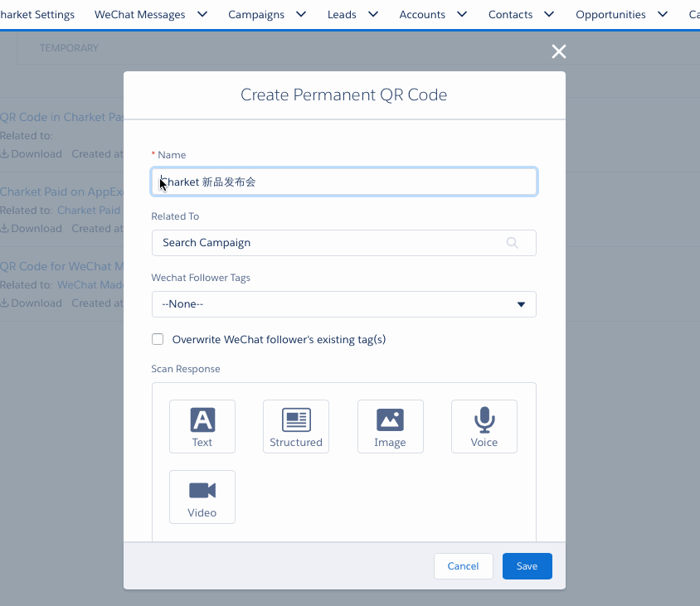
Task: Go to the Contacts tab
Action: tap(510, 14)
